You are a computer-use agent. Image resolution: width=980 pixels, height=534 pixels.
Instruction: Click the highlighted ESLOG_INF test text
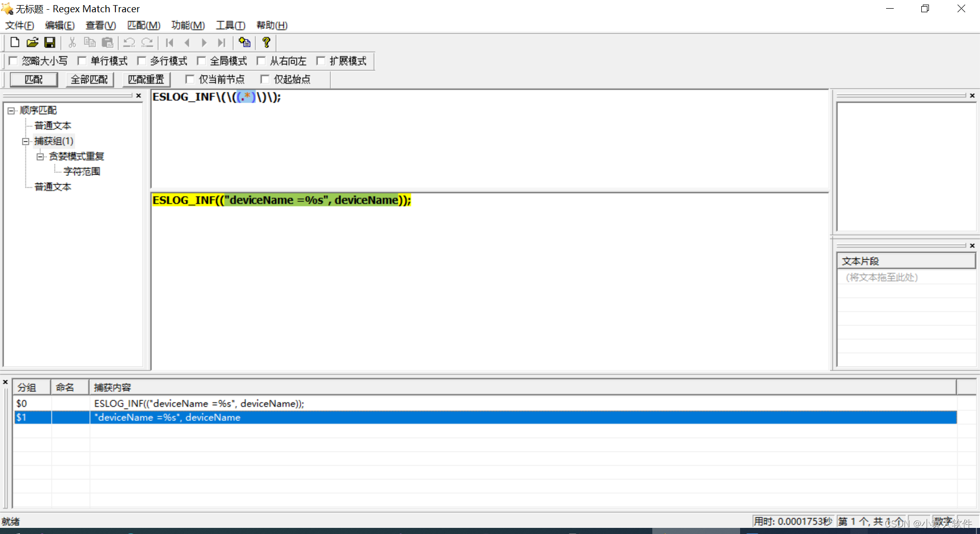282,200
